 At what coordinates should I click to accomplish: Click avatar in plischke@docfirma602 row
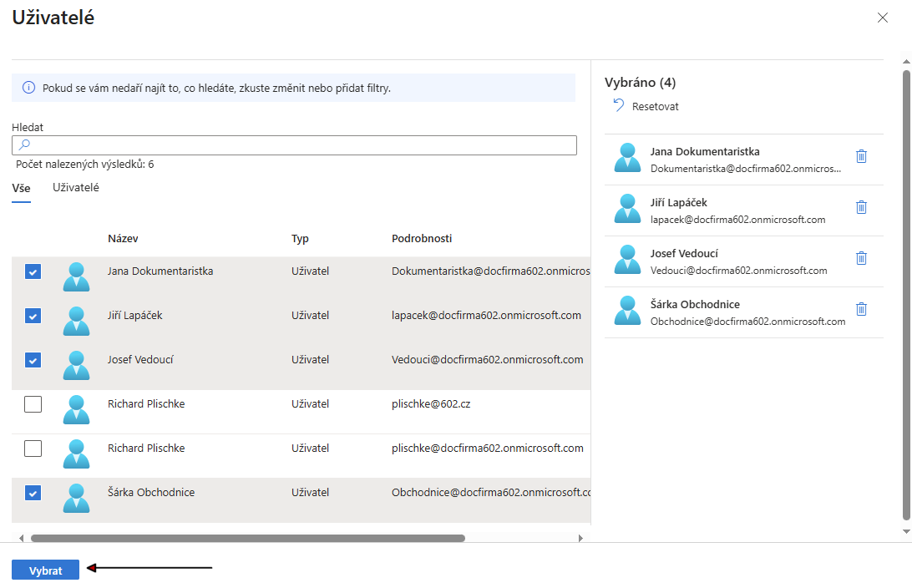point(76,453)
